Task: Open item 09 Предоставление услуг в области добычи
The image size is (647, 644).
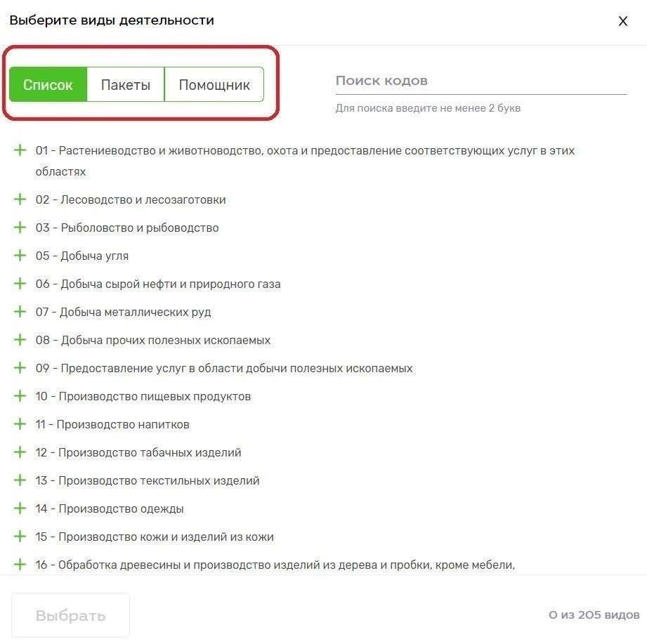Action: pos(224,368)
